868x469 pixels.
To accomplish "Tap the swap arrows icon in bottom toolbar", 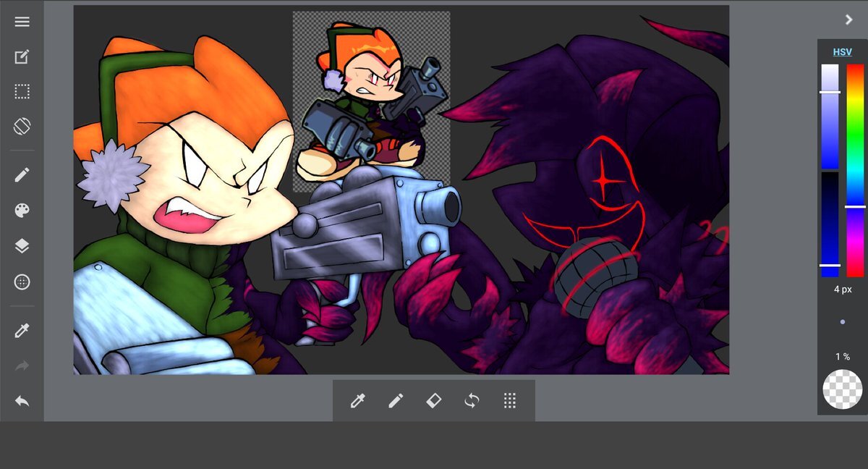I will click(472, 400).
